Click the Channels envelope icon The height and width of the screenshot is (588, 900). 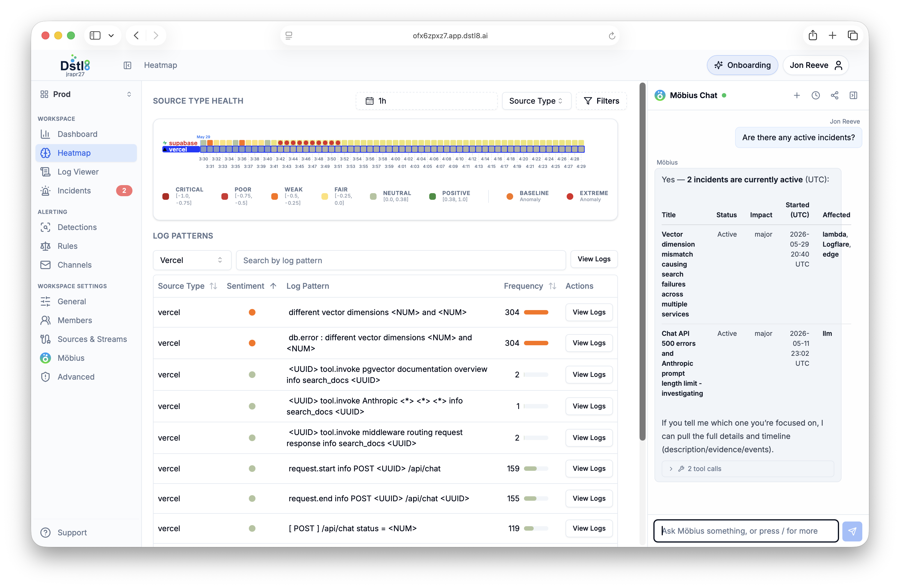click(45, 265)
